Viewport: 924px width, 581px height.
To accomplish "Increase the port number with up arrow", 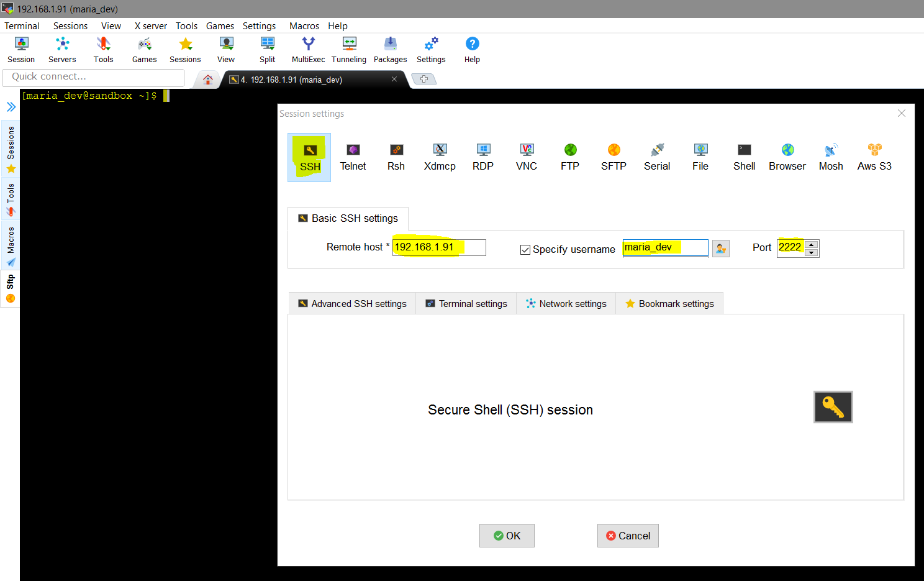I will [812, 244].
